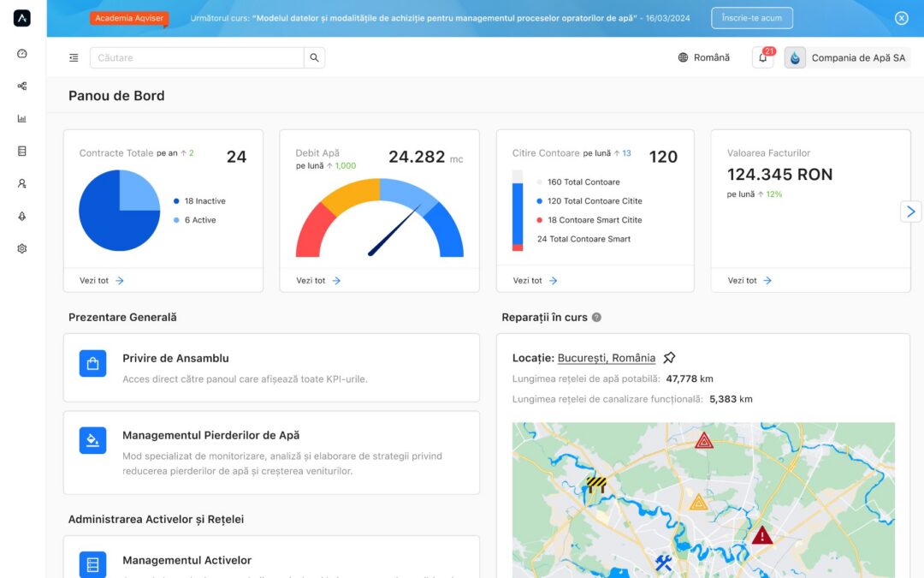This screenshot has width=924, height=578.
Task: Pin the București location using the thumbtack icon
Action: point(669,357)
